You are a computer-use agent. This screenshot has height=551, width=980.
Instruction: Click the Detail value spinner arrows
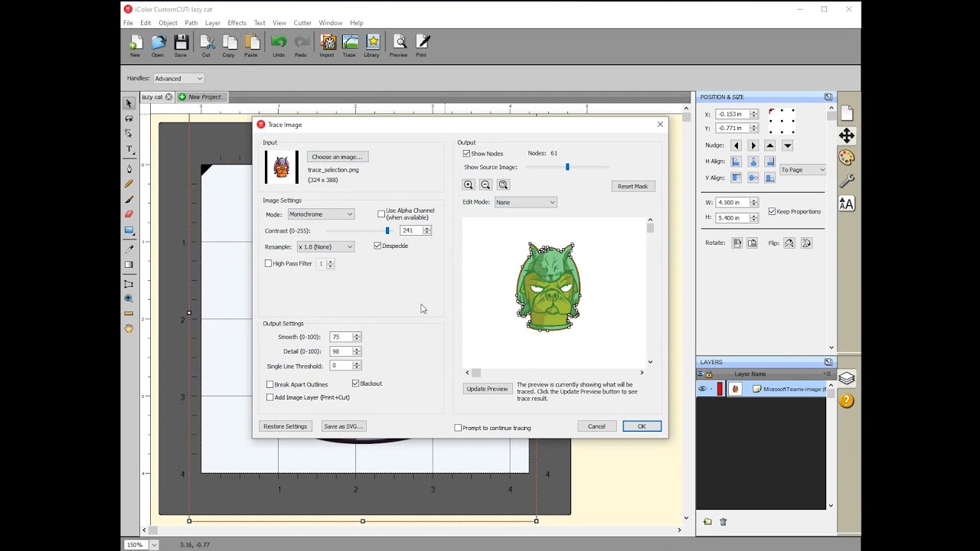point(356,351)
